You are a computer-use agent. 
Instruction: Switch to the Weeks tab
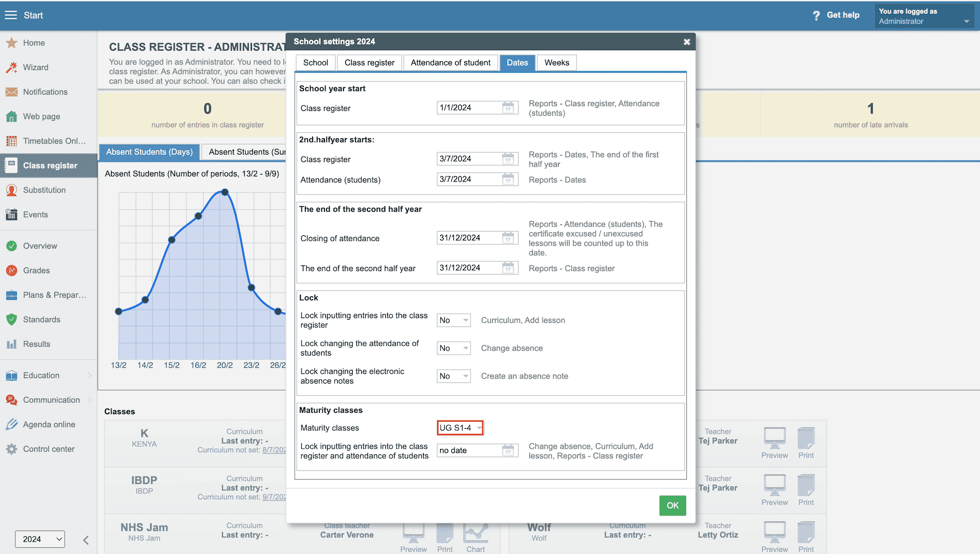[x=556, y=62]
